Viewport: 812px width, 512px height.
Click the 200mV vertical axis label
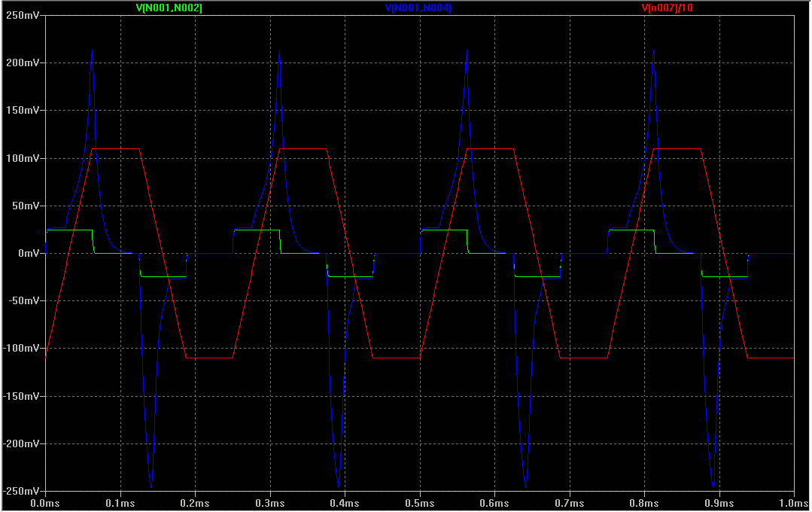tap(24, 63)
